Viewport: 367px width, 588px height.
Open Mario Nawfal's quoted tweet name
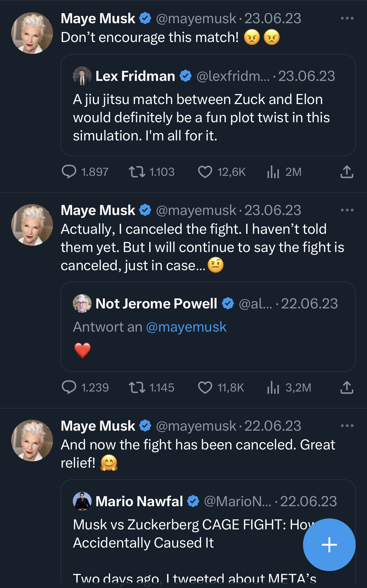click(139, 501)
